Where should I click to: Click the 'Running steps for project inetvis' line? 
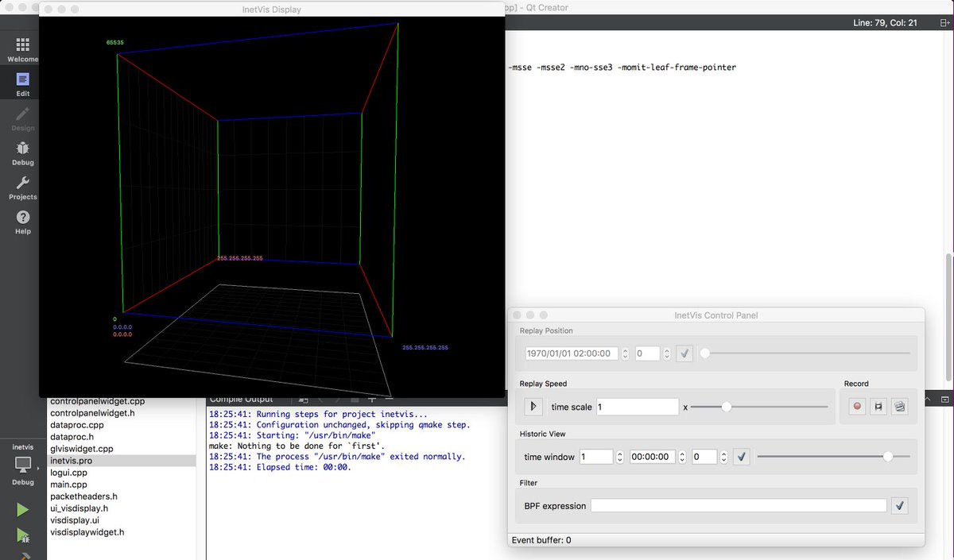pyautogui.click(x=318, y=415)
